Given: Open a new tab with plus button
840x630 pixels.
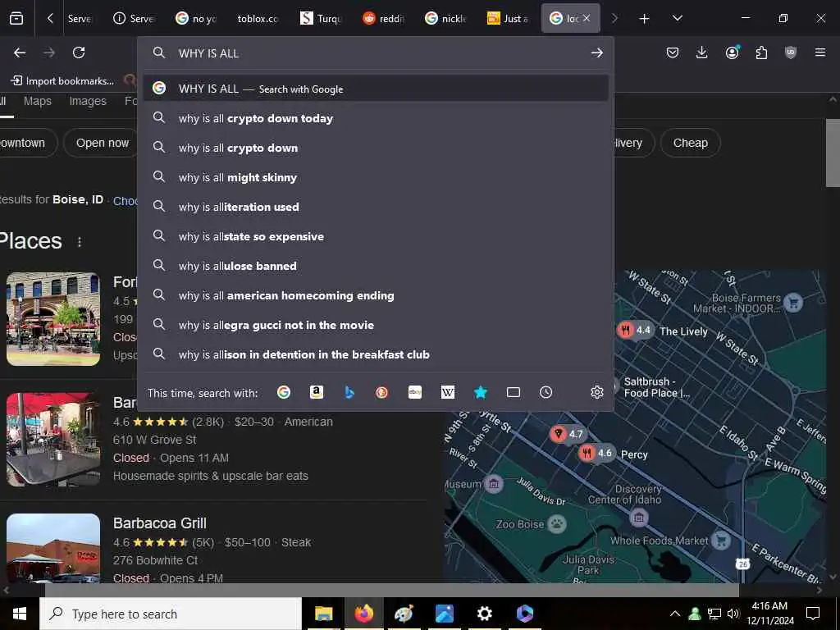Looking at the screenshot, I should [644, 19].
